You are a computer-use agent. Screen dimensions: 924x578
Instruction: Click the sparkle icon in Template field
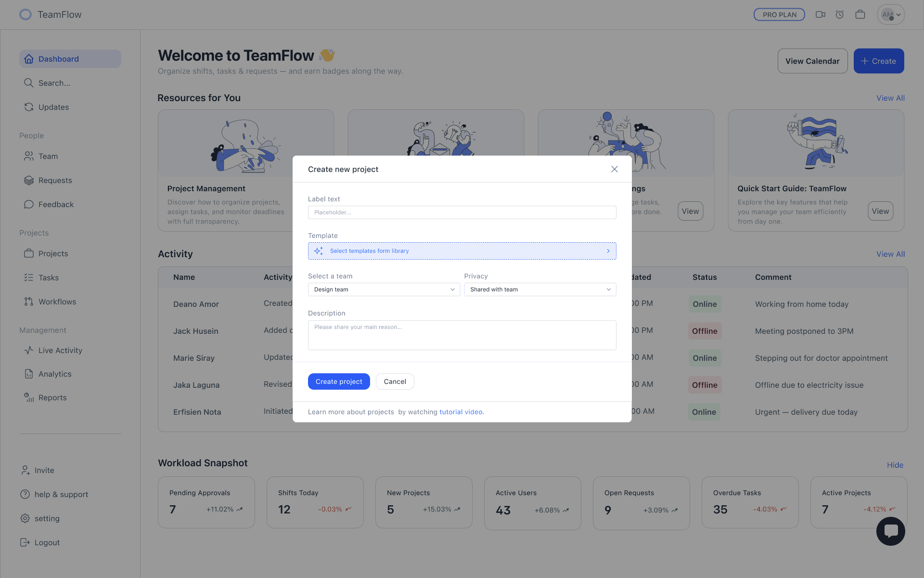pos(319,251)
